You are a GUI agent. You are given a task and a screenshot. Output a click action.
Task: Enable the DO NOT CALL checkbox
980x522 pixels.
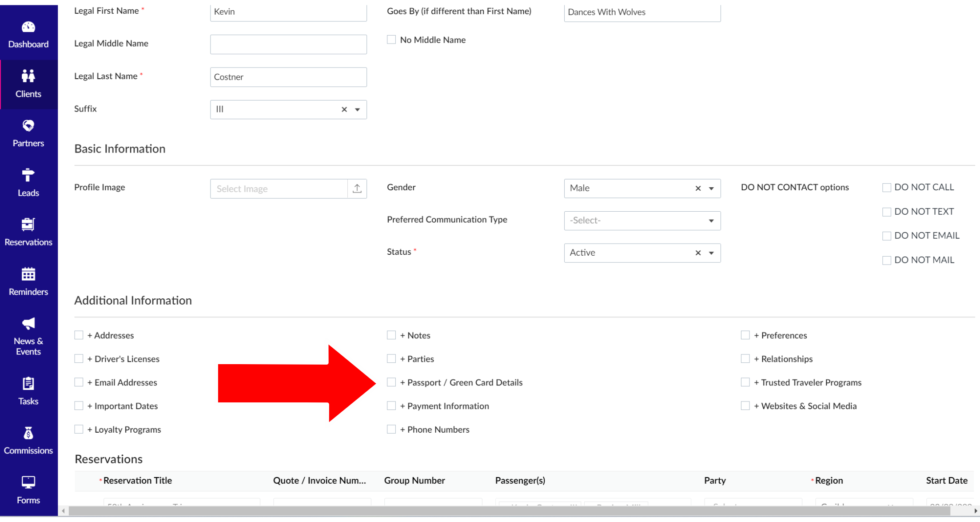(886, 188)
